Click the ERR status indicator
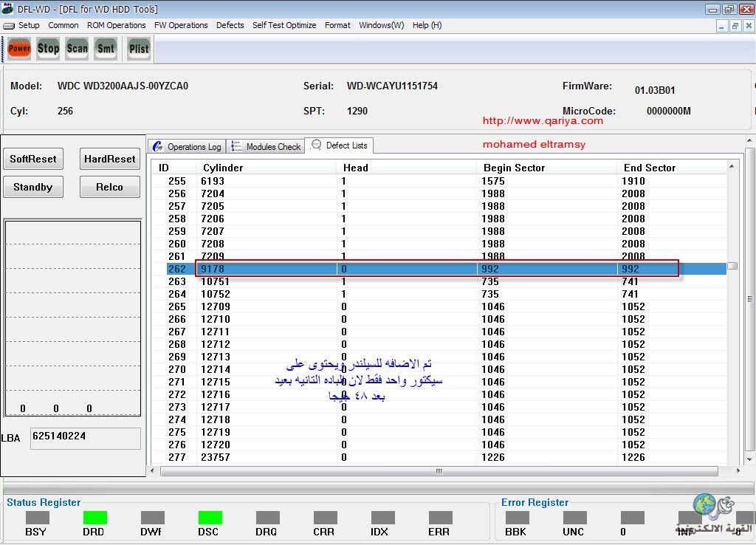Image resolution: width=756 pixels, height=545 pixels. pyautogui.click(x=441, y=518)
